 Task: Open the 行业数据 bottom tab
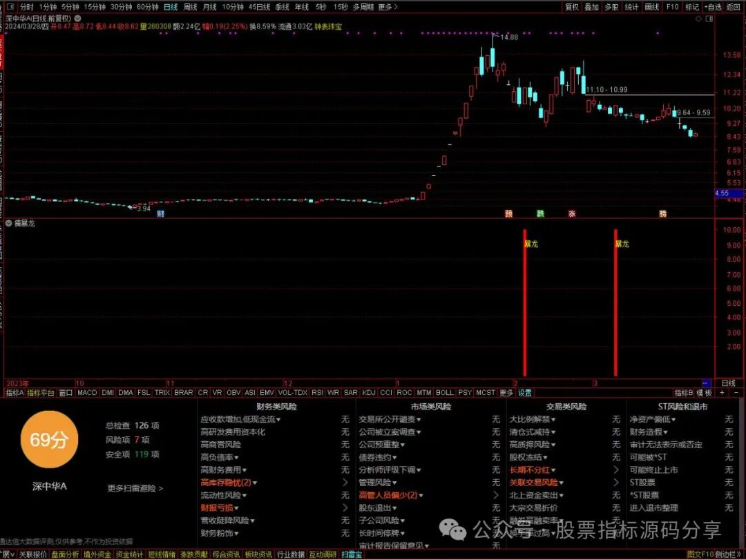tap(290, 554)
